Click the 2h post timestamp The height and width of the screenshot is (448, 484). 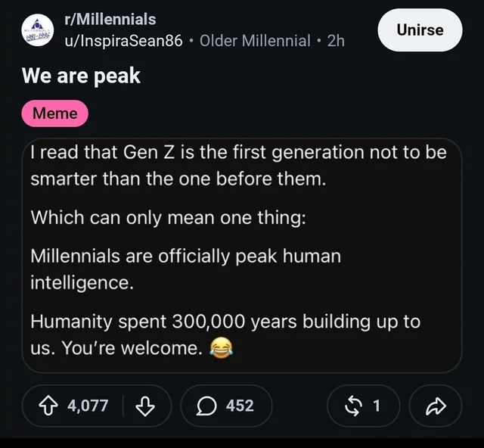click(336, 40)
